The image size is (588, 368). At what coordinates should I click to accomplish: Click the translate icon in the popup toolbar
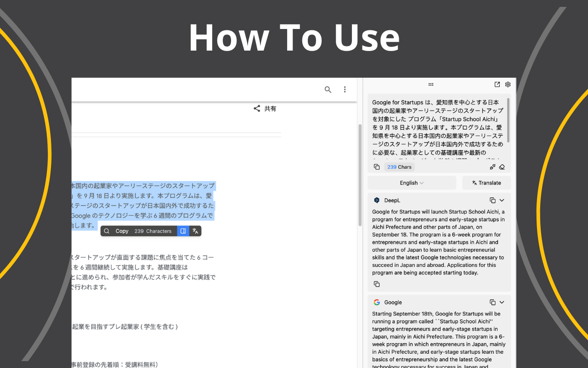coord(195,230)
